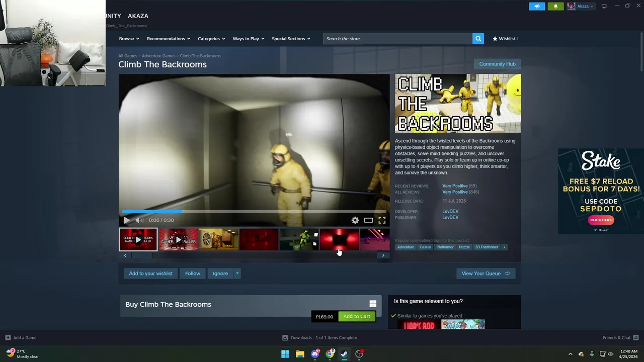The width and height of the screenshot is (644, 362).
Task: Focus the Search the store field
Action: coord(397,39)
